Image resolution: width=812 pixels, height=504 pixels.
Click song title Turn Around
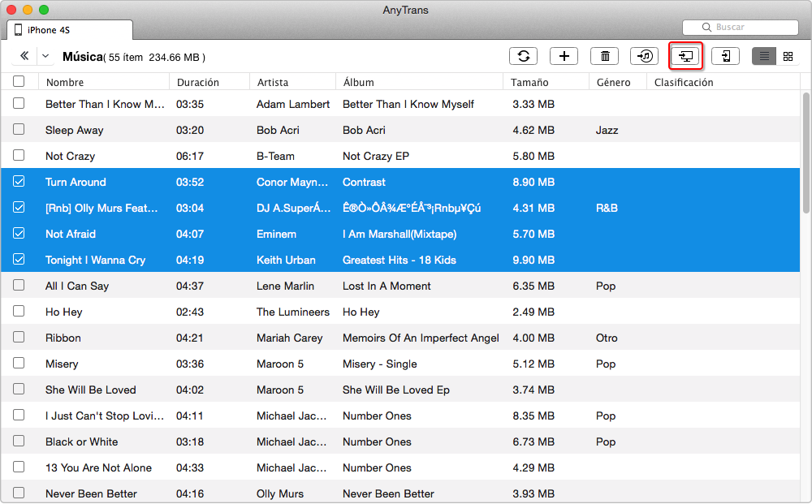pyautogui.click(x=76, y=182)
